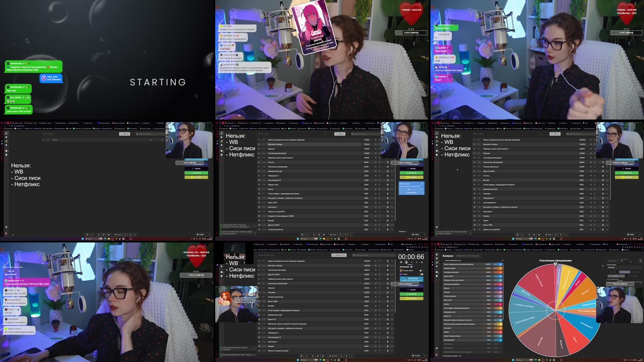The image size is (644, 362).
Task: Click the reset icon beside the timer pause button
Action: (x=406, y=262)
